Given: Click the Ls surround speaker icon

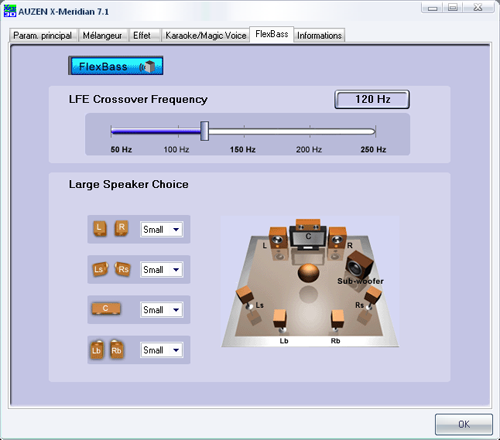Looking at the screenshot, I should (x=100, y=269).
